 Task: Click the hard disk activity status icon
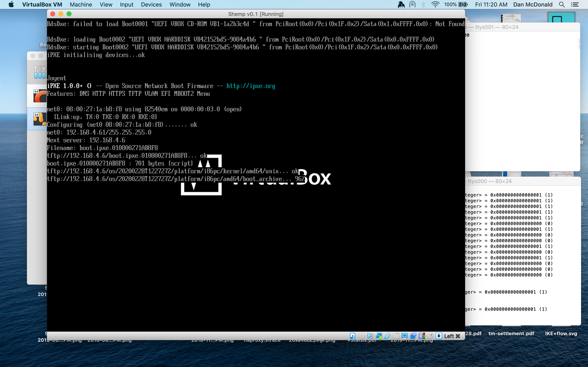point(353,336)
